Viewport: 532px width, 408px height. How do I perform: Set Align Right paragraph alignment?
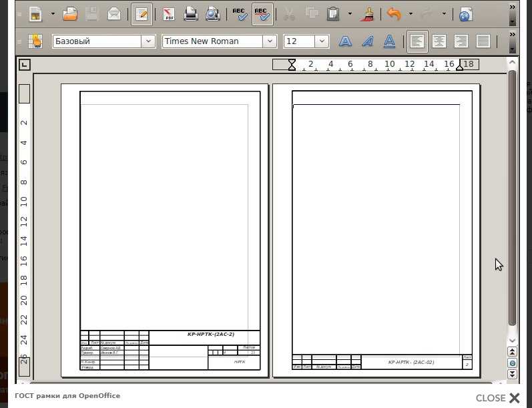pyautogui.click(x=461, y=41)
